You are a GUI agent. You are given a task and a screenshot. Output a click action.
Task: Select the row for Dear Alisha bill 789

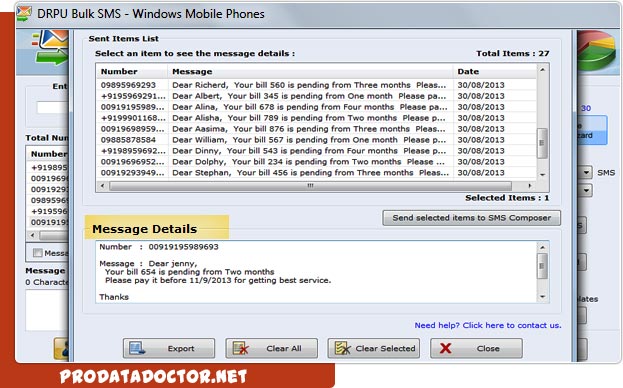[316, 118]
